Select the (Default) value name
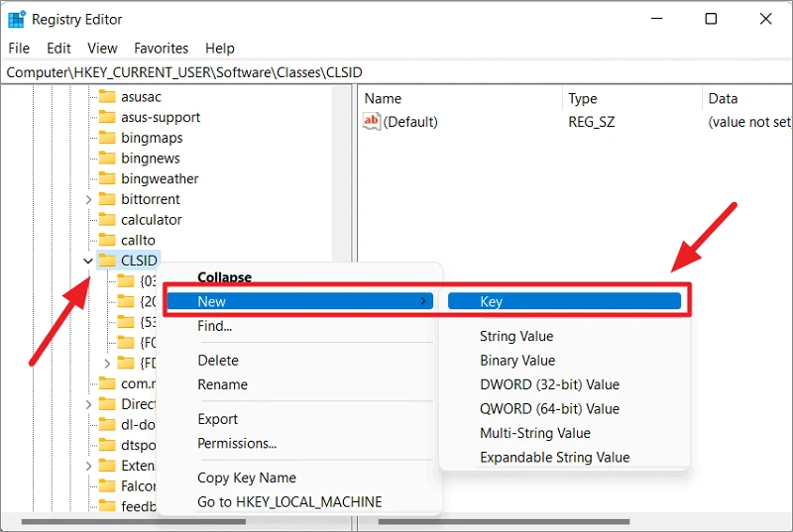The image size is (793, 532). pyautogui.click(x=410, y=122)
